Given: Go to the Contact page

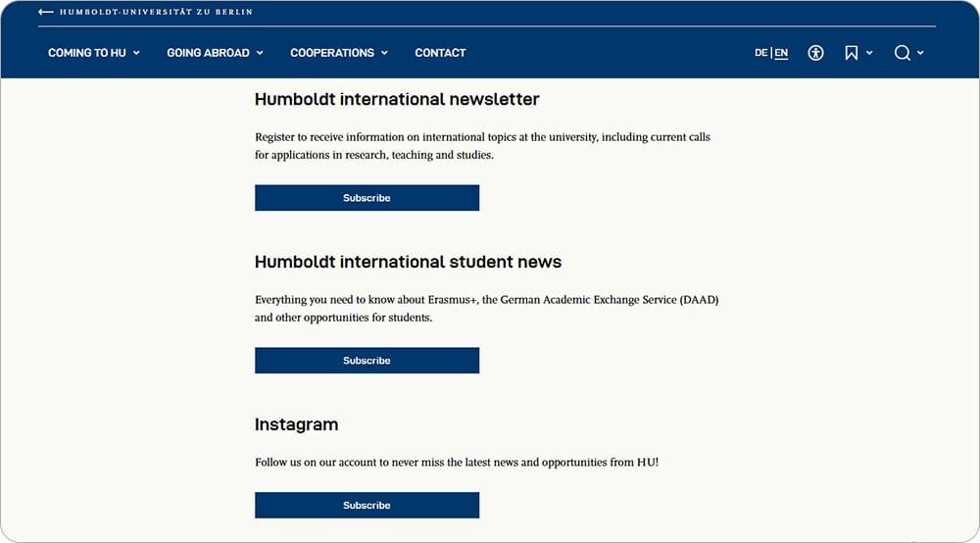Looking at the screenshot, I should click(440, 53).
